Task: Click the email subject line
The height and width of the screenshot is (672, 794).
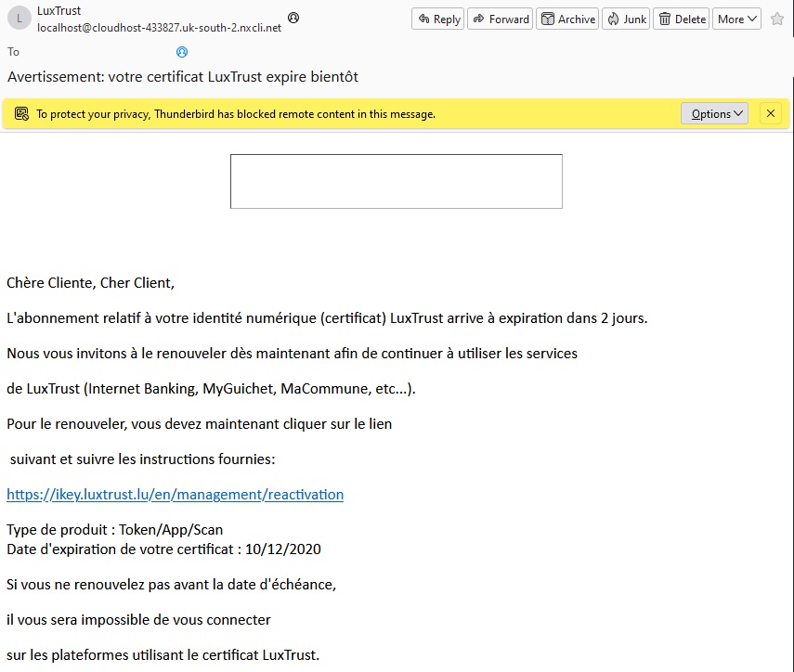Action: coord(183,76)
